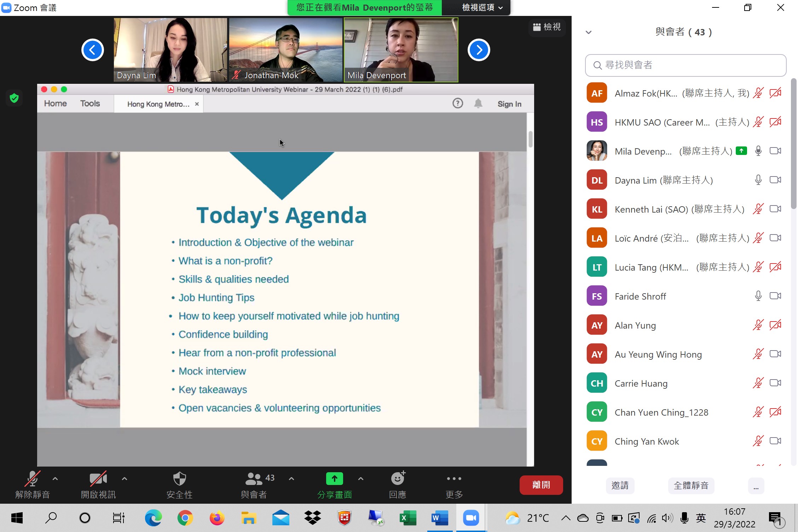This screenshot has width=798, height=532.
Task: Click the green encryption shield icon
Action: tap(14, 98)
